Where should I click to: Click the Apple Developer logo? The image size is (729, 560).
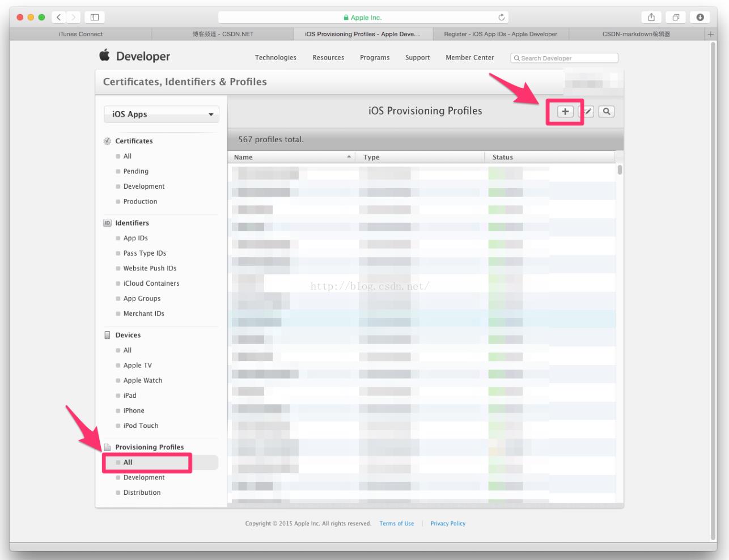(x=135, y=56)
